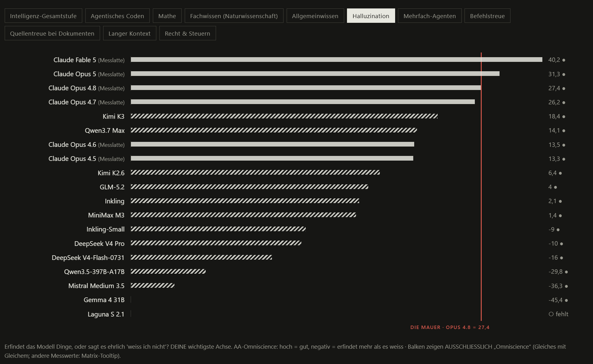
Task: Click the Kimi K3 striped bar
Action: pyautogui.click(x=284, y=116)
